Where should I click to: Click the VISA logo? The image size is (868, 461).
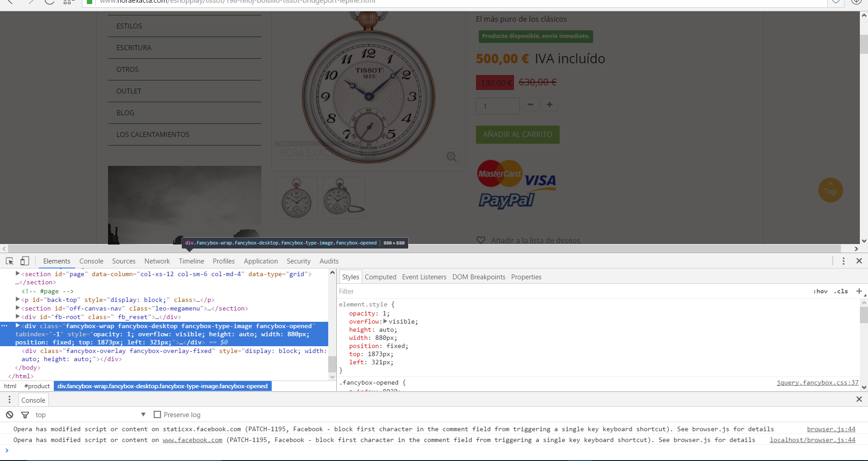[x=540, y=181]
